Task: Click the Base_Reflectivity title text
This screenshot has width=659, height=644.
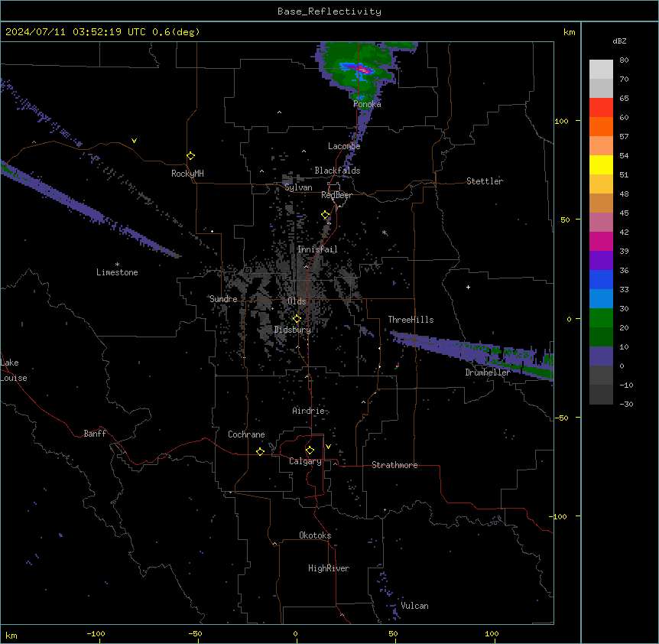Action: [x=329, y=11]
